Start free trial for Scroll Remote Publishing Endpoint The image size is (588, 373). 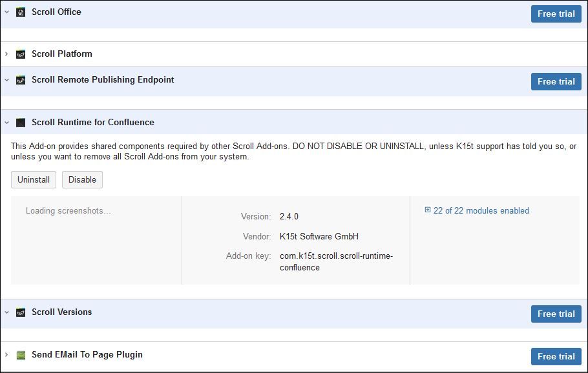(556, 82)
